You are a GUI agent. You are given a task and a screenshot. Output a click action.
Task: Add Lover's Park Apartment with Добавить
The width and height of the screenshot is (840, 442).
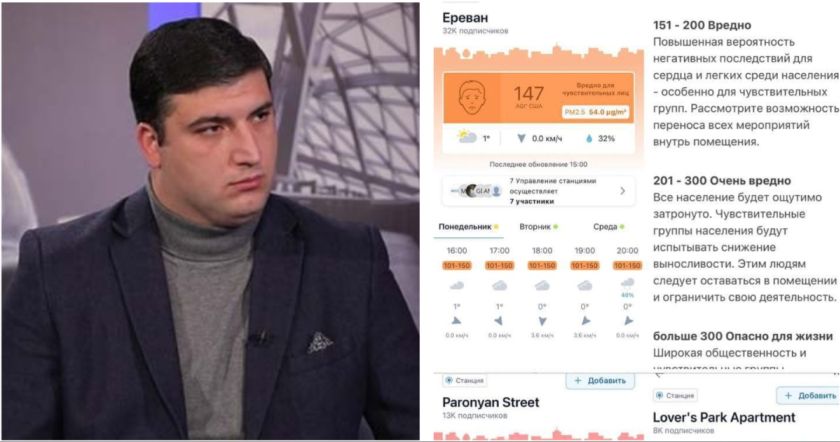point(808,395)
